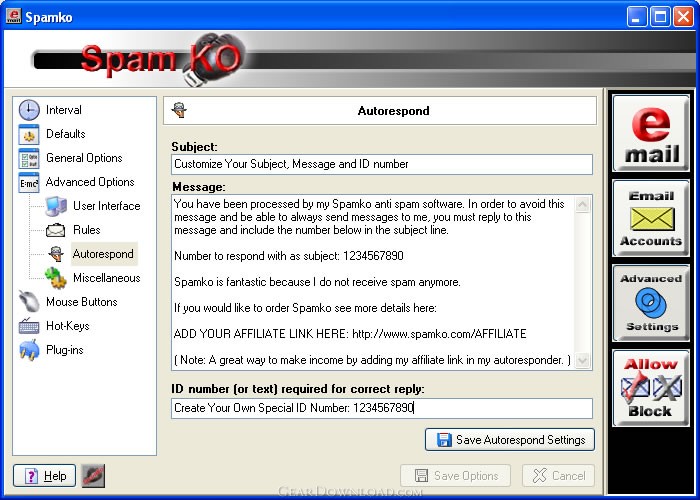
Task: Minimize the Spamko window
Action: [x=637, y=17]
